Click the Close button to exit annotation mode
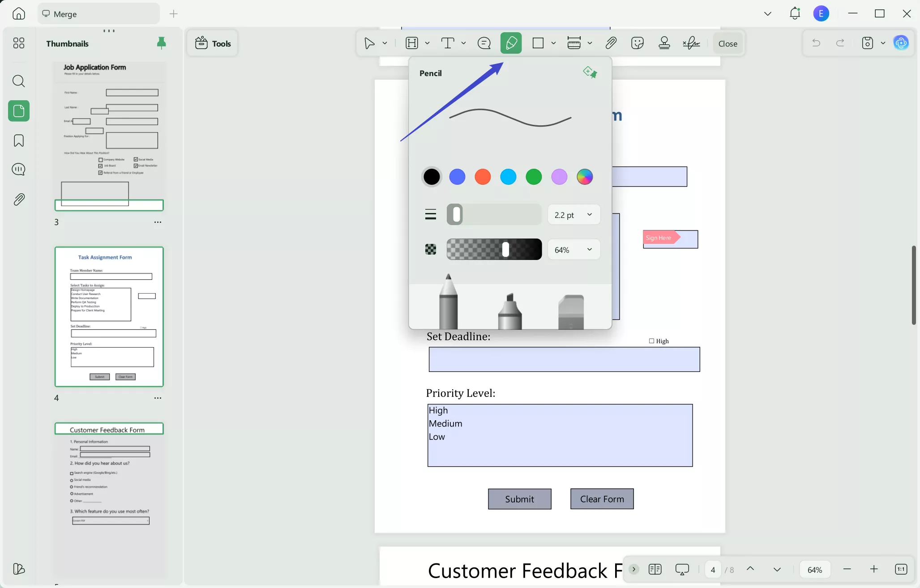This screenshot has height=588, width=920. [727, 43]
